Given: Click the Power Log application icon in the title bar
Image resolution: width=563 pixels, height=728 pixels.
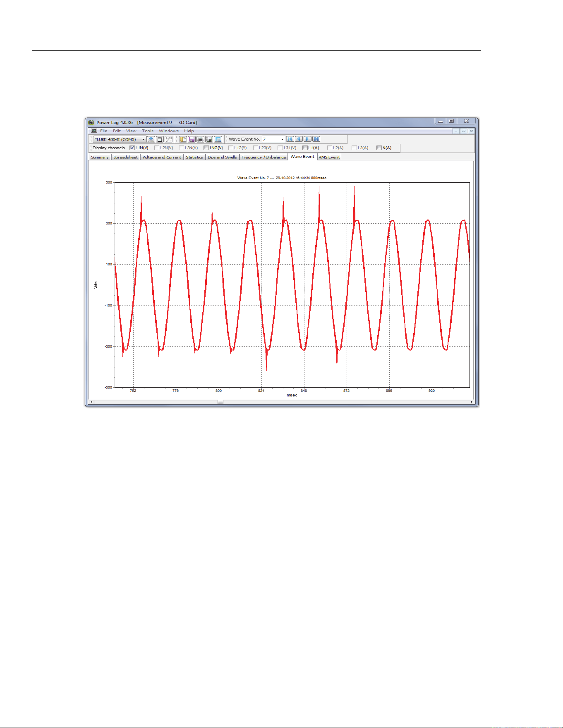Looking at the screenshot, I should click(x=91, y=122).
